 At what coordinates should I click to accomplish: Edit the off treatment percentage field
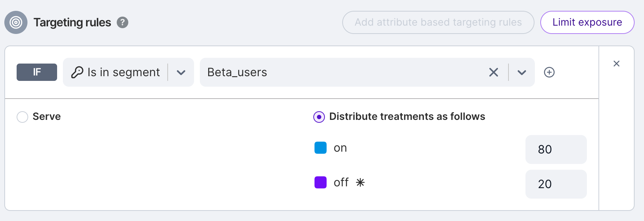pos(556,184)
